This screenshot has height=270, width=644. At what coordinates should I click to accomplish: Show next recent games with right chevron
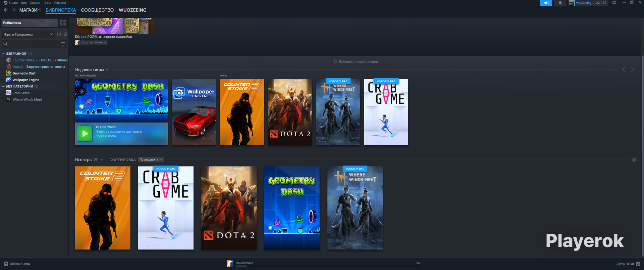(x=633, y=70)
